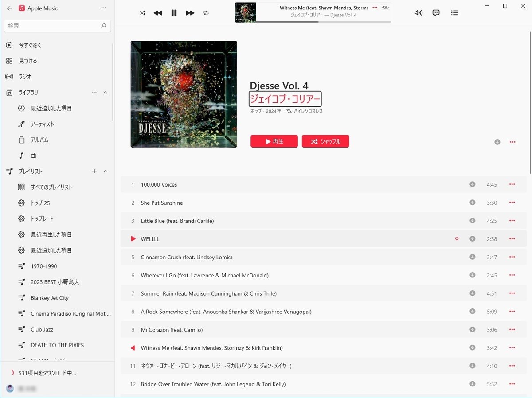
Task: Download track WELLLL
Action: [473, 239]
